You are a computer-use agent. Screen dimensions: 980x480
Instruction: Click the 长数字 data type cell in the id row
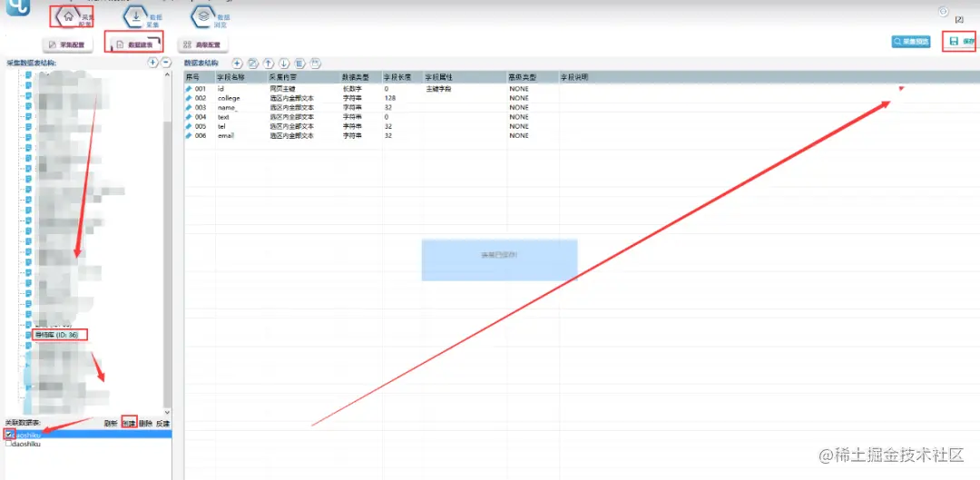pyautogui.click(x=352, y=89)
